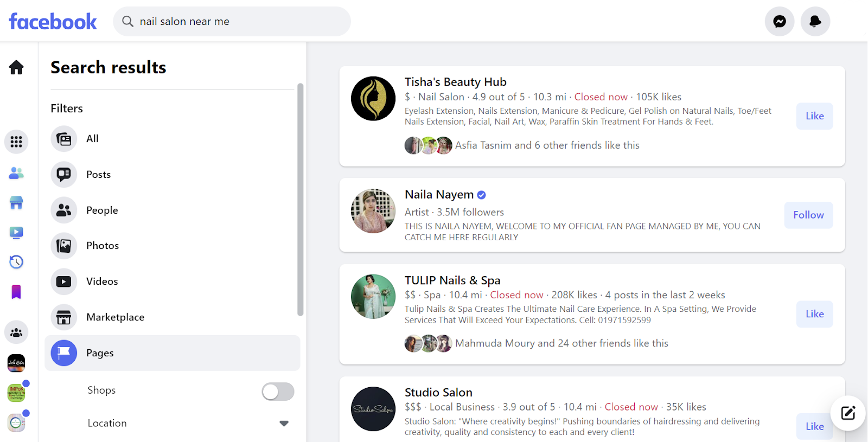The width and height of the screenshot is (868, 442).
Task: Like Tisha's Beauty Hub page
Action: [814, 116]
